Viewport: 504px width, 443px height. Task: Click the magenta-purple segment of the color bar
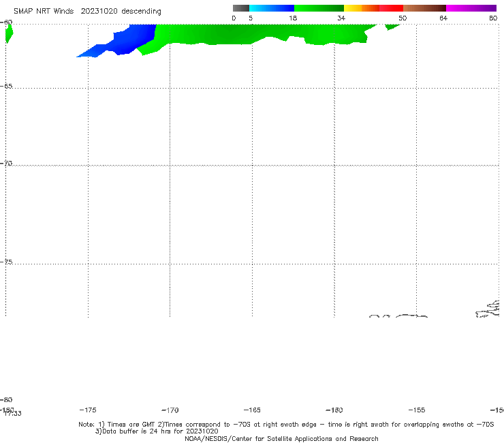pyautogui.click(x=471, y=8)
